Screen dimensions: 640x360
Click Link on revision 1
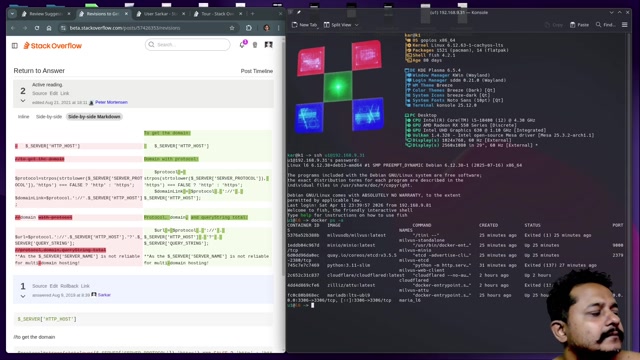click(85, 286)
